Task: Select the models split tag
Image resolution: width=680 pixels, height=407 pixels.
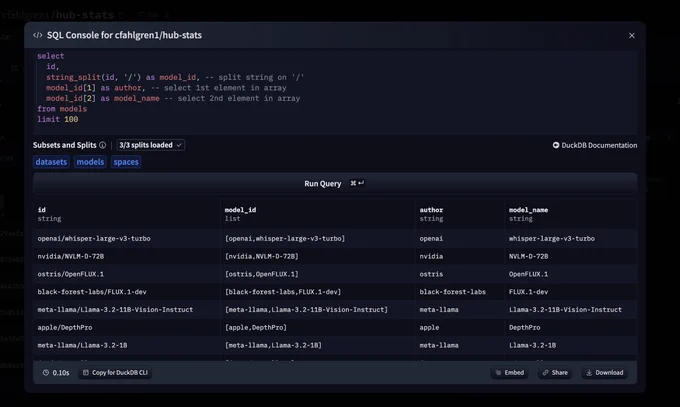Action: [x=90, y=162]
